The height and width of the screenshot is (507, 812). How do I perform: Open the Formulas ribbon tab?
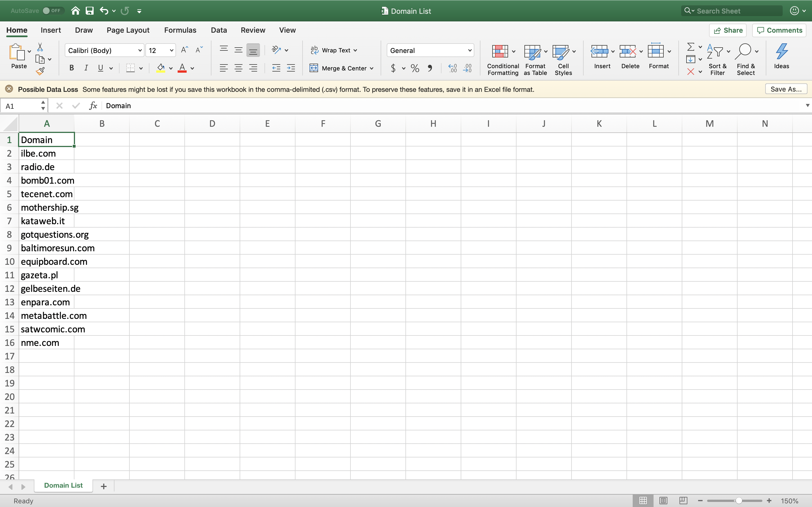pyautogui.click(x=180, y=30)
